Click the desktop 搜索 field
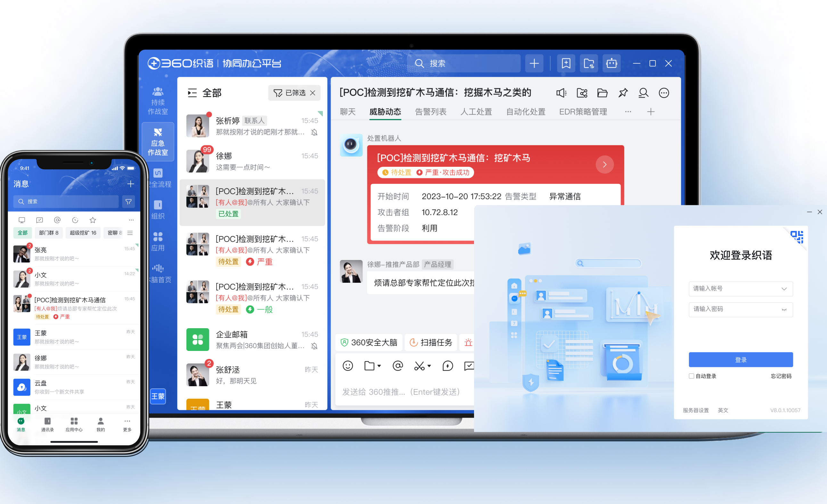Viewport: 827px width, 504px height. [x=463, y=63]
